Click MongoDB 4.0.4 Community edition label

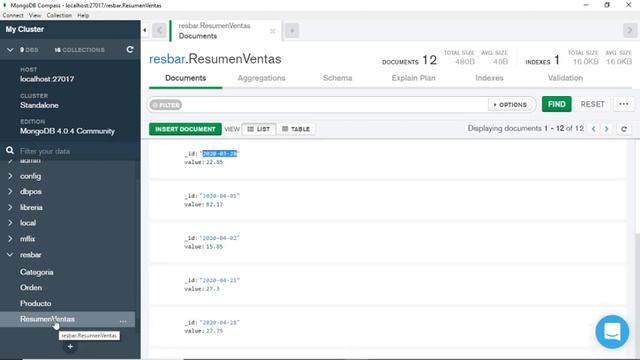coord(67,131)
